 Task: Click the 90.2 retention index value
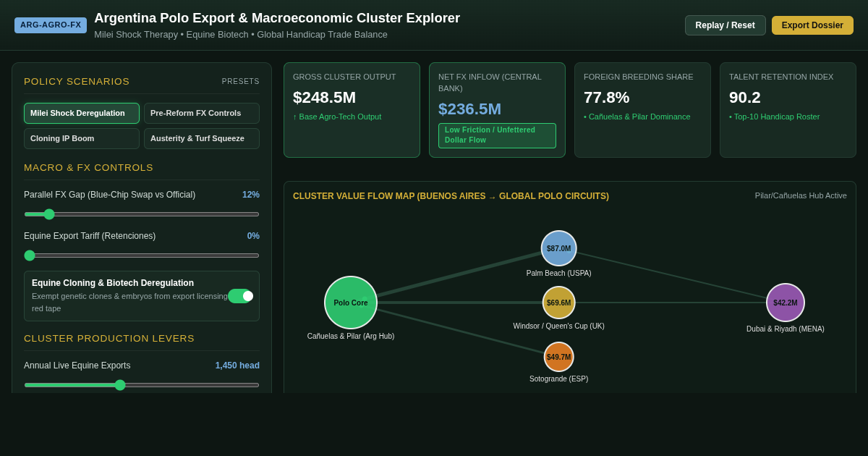coord(744,98)
